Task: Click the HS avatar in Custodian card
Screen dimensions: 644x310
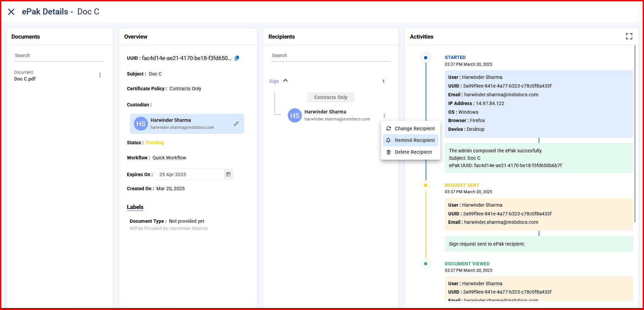Action: coord(141,124)
